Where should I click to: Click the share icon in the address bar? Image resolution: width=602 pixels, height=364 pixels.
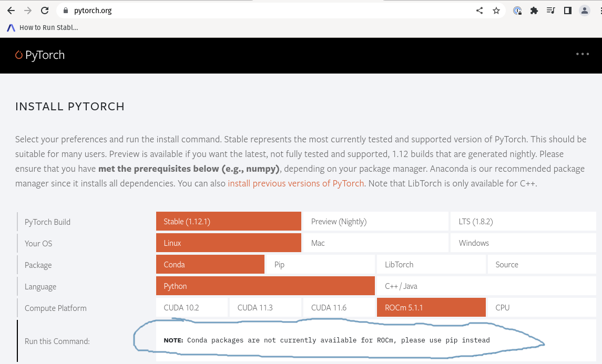click(x=479, y=10)
